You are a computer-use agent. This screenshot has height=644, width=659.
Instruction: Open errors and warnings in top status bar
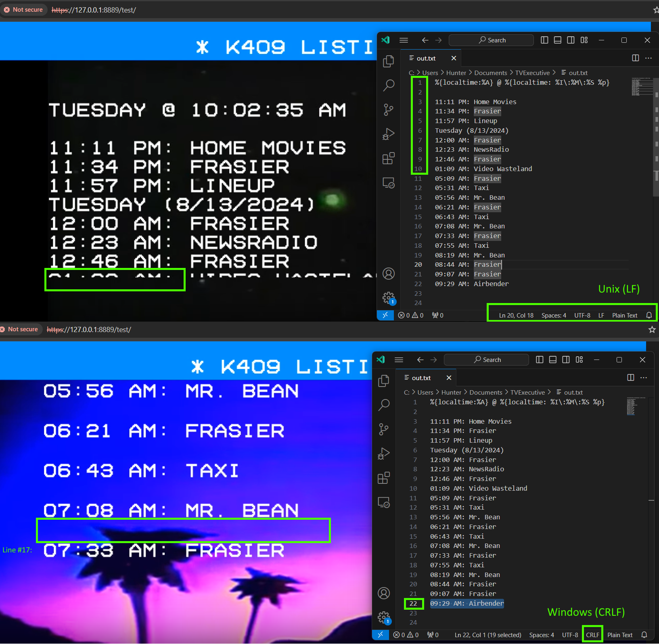click(x=411, y=315)
